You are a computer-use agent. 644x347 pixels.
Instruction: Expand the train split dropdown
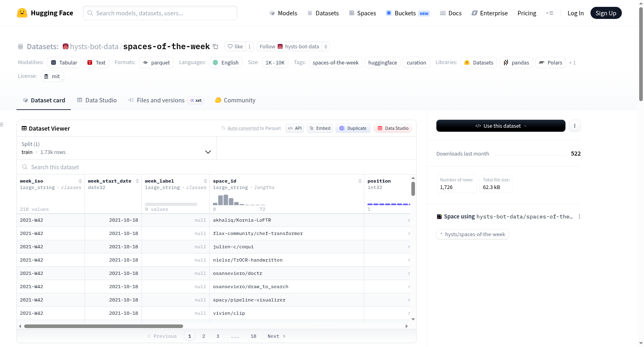click(x=116, y=148)
